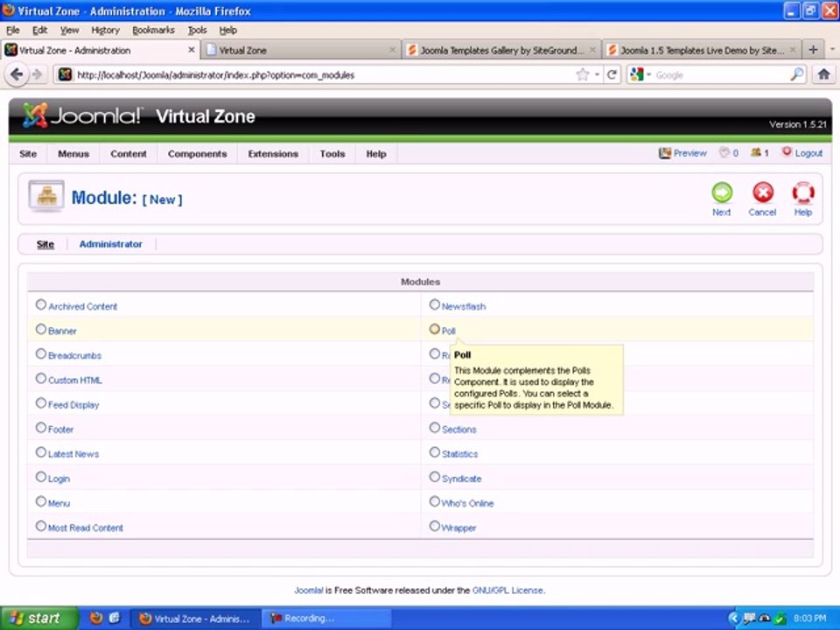
Task: Click the green Next arrow icon
Action: point(722,192)
